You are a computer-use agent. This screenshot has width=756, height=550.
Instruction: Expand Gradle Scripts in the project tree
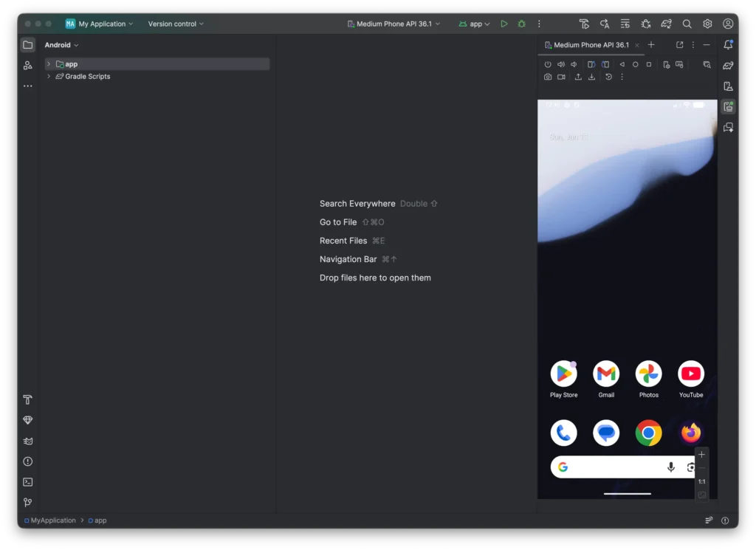(49, 76)
